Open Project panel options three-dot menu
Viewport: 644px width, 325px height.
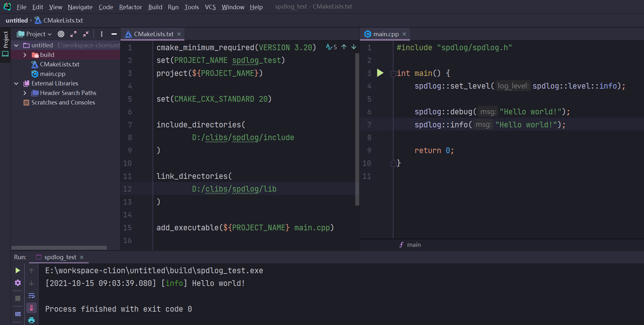(102, 34)
